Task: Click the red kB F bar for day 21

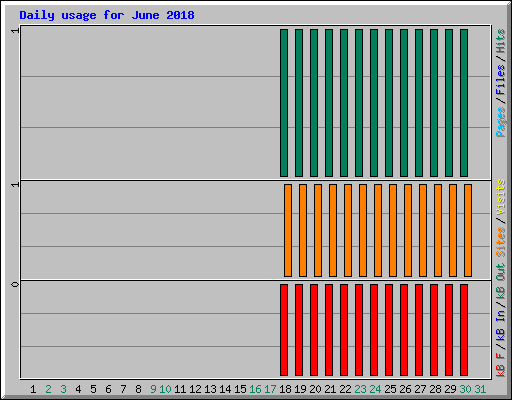Action: [329, 330]
